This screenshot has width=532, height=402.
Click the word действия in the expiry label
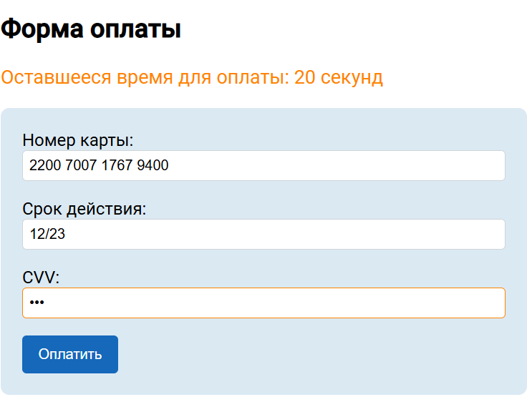pyautogui.click(x=106, y=210)
